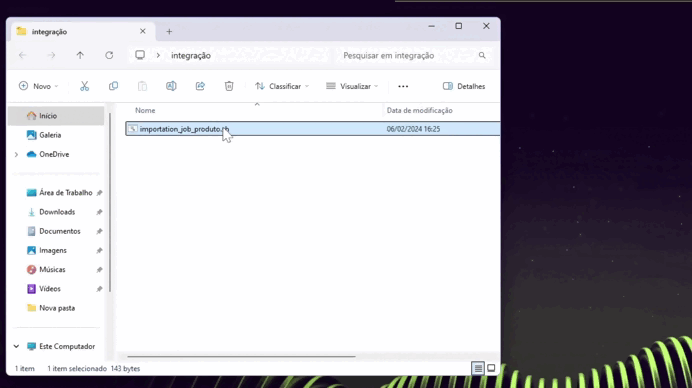Click the importation_job_produto file icon
Screen dimensions: 692x388
point(132,129)
